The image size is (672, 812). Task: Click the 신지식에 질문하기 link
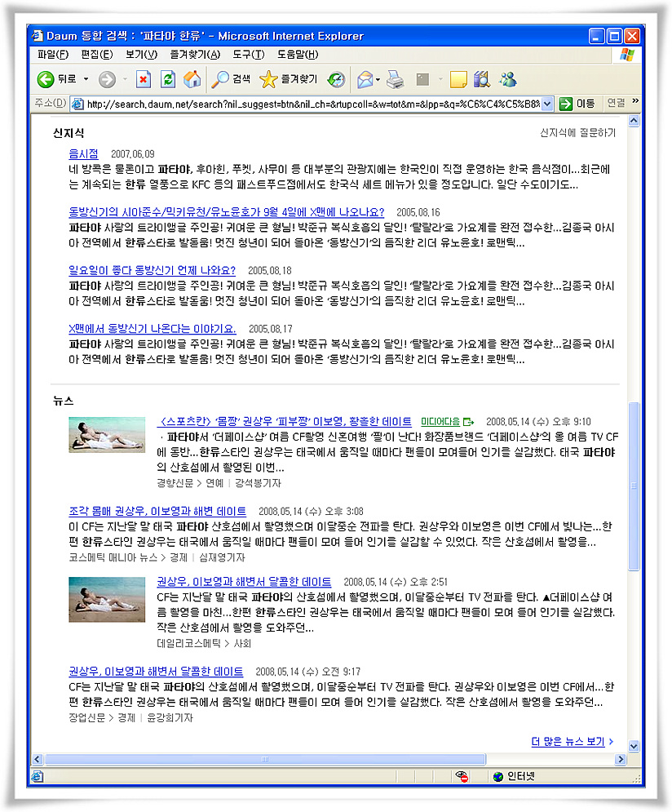point(578,133)
